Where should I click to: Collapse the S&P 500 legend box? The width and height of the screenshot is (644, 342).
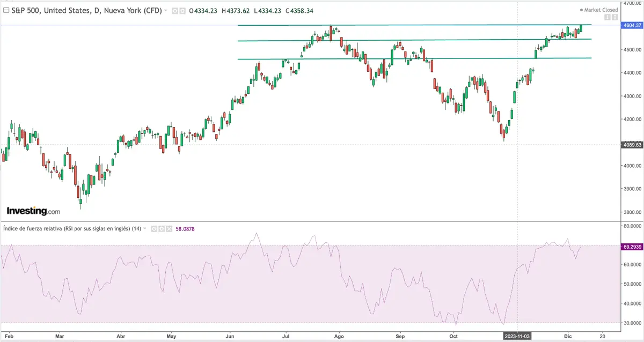tap(5, 11)
